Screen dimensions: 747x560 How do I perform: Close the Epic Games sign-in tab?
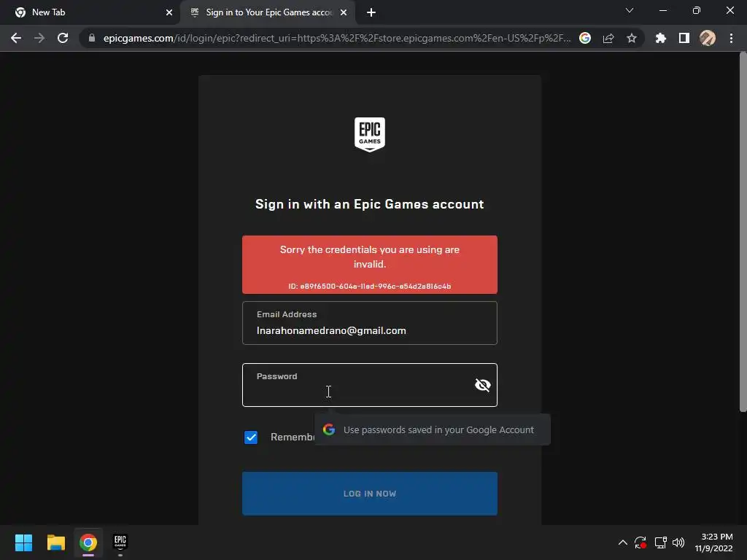344,12
